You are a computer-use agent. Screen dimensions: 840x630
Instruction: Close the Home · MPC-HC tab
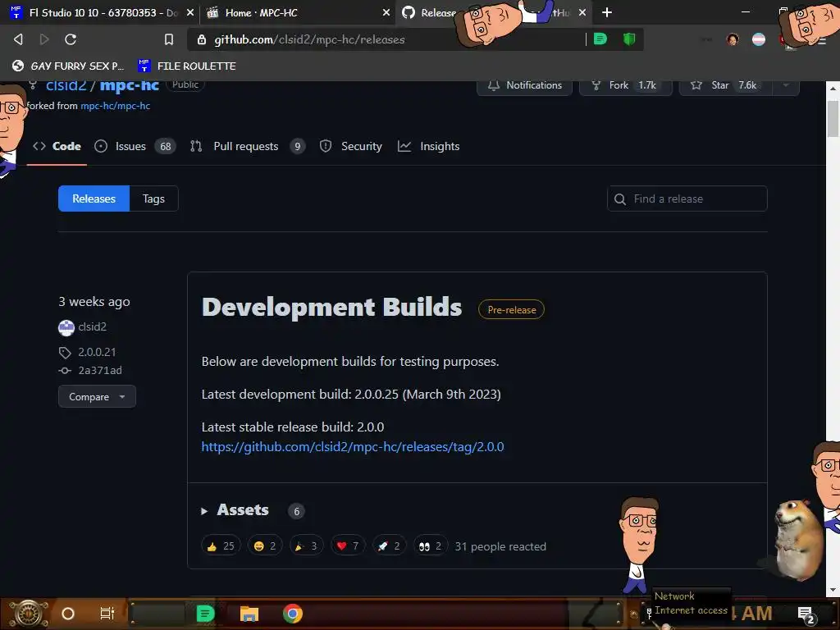pos(386,12)
